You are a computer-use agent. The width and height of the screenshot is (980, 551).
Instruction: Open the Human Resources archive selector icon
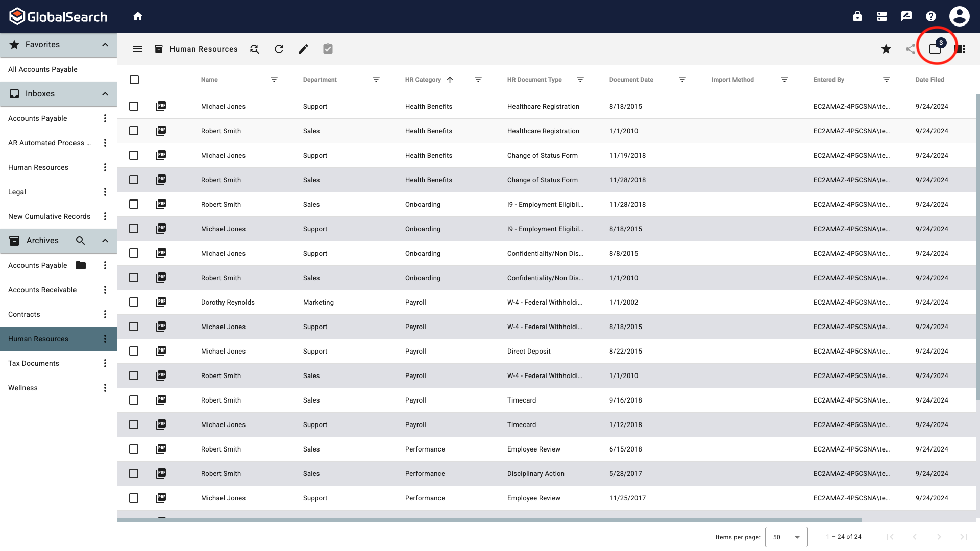click(159, 49)
